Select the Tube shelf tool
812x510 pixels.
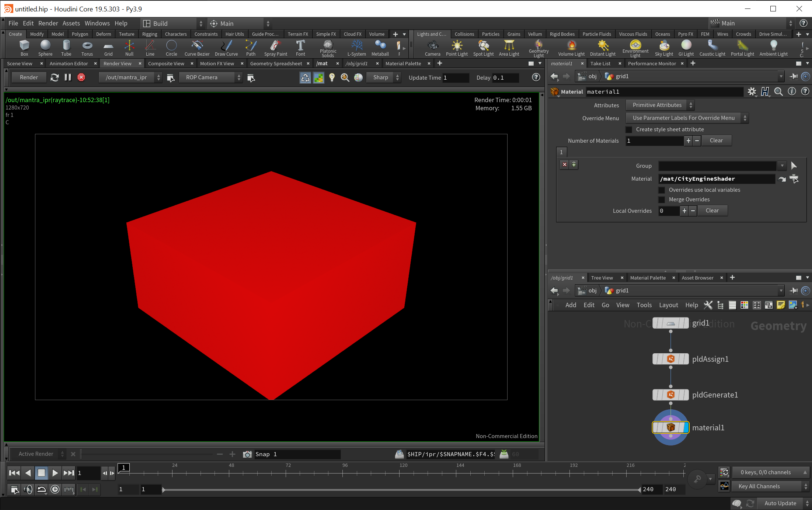(x=66, y=48)
